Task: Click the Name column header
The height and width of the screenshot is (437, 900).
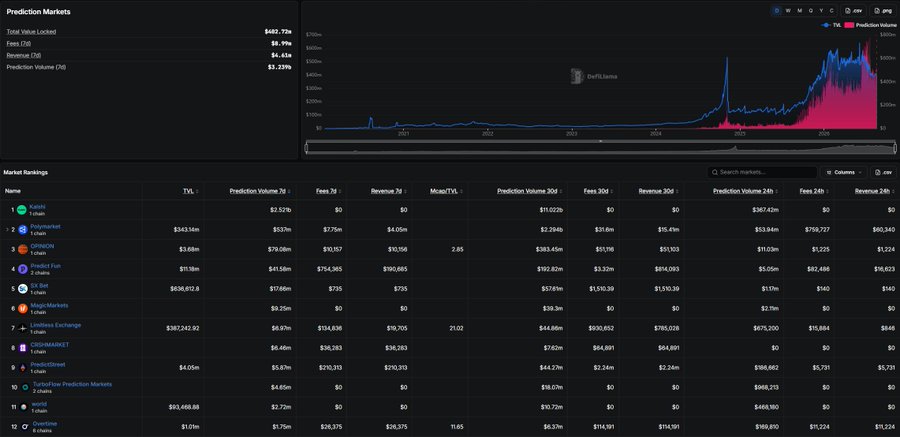Action: click(13, 191)
